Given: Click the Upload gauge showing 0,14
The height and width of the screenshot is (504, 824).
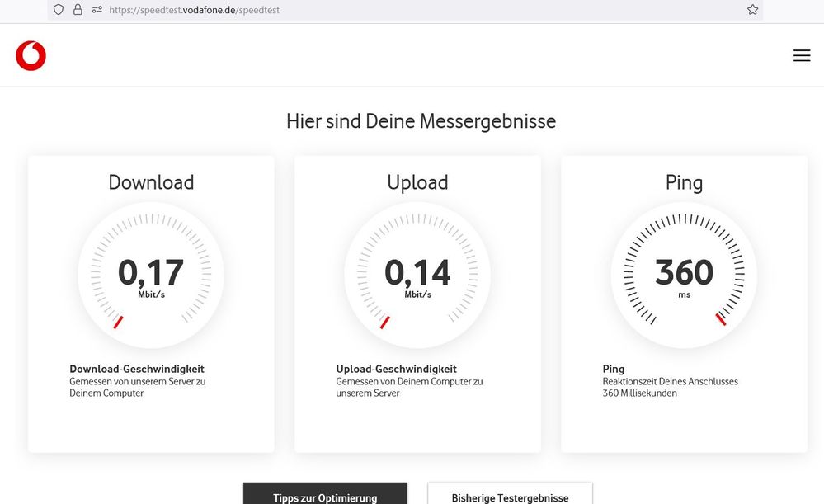Looking at the screenshot, I should point(417,275).
